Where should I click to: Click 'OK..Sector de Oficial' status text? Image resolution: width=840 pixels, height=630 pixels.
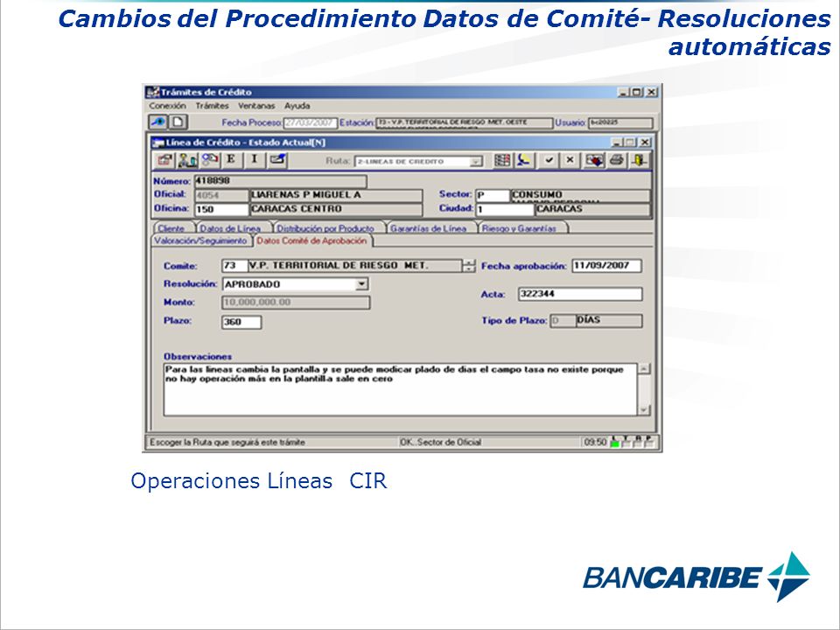[x=440, y=443]
